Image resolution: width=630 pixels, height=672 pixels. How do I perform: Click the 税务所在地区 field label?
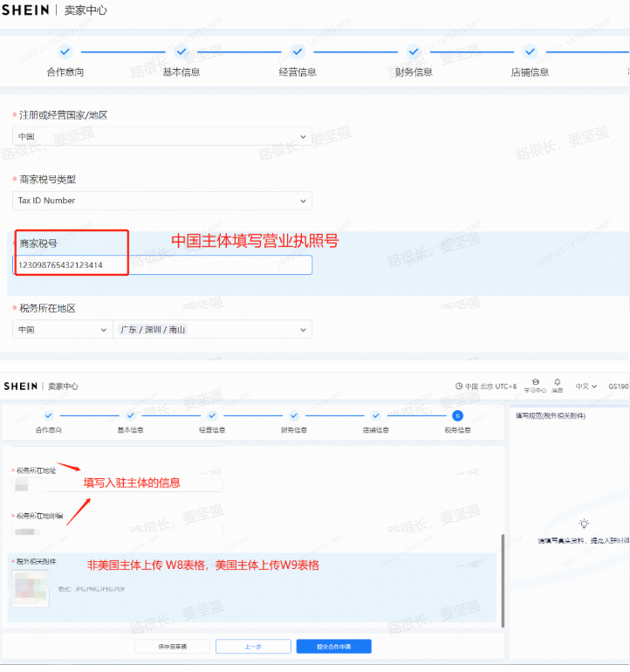click(48, 308)
